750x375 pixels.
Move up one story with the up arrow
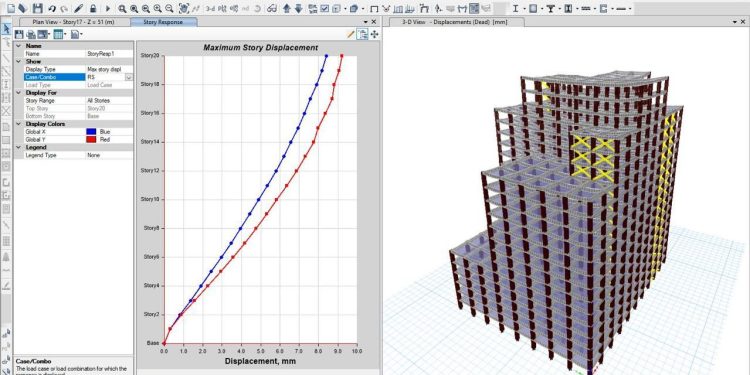coord(287,9)
